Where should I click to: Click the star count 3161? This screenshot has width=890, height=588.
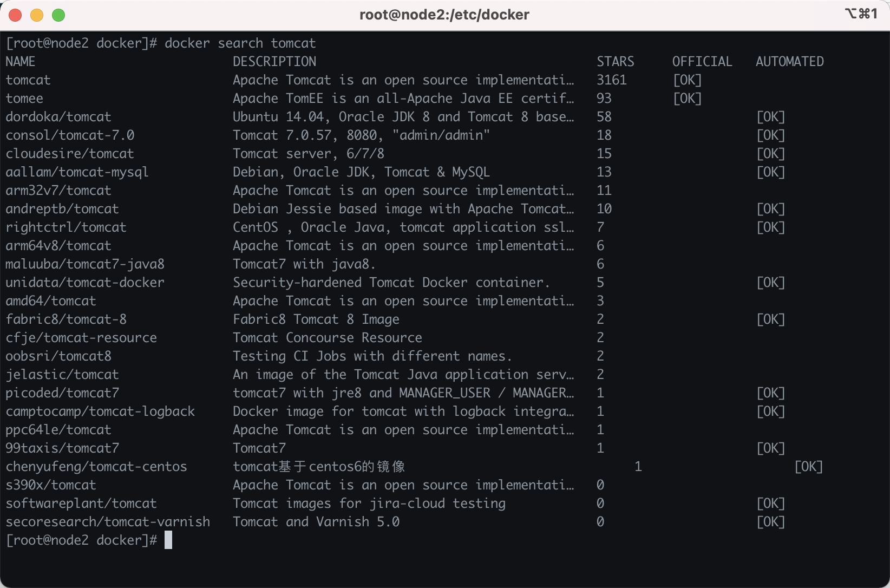pyautogui.click(x=612, y=80)
